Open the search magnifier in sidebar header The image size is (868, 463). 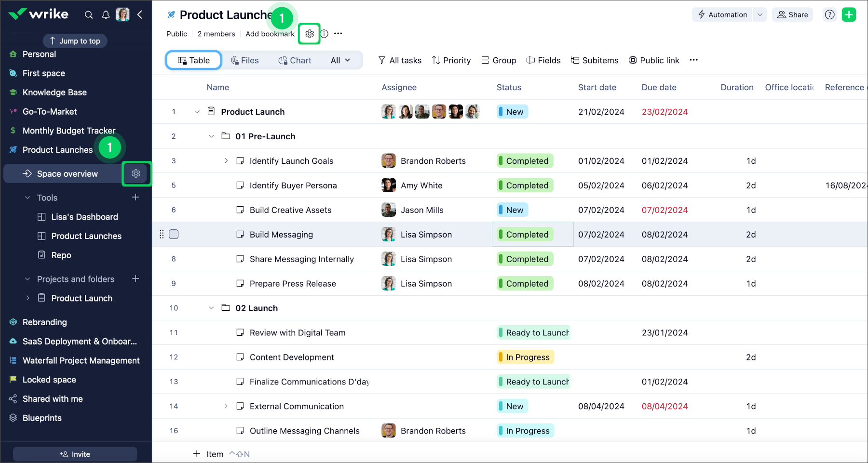click(x=89, y=15)
